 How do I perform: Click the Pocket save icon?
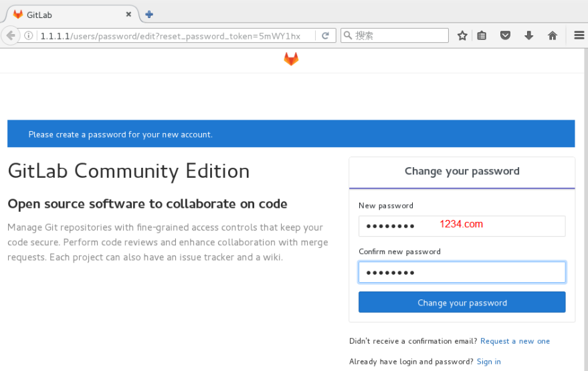tap(505, 35)
